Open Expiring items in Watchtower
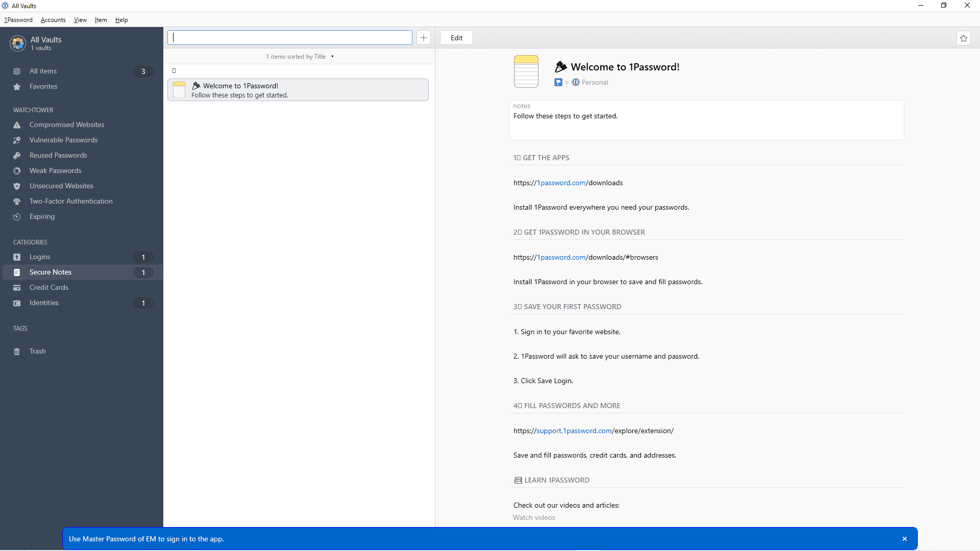 pos(82,217)
